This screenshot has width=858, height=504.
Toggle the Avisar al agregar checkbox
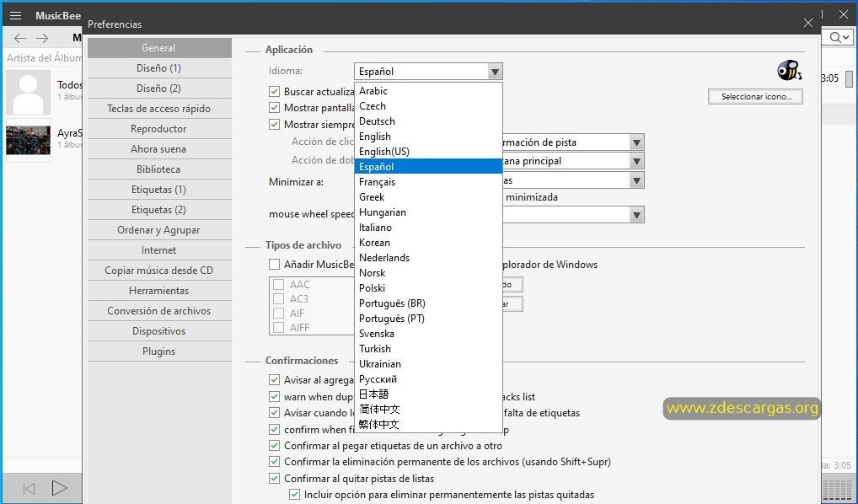click(274, 379)
